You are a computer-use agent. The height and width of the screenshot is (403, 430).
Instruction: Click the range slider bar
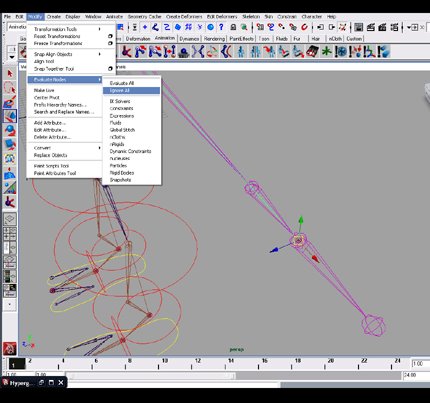point(151,376)
